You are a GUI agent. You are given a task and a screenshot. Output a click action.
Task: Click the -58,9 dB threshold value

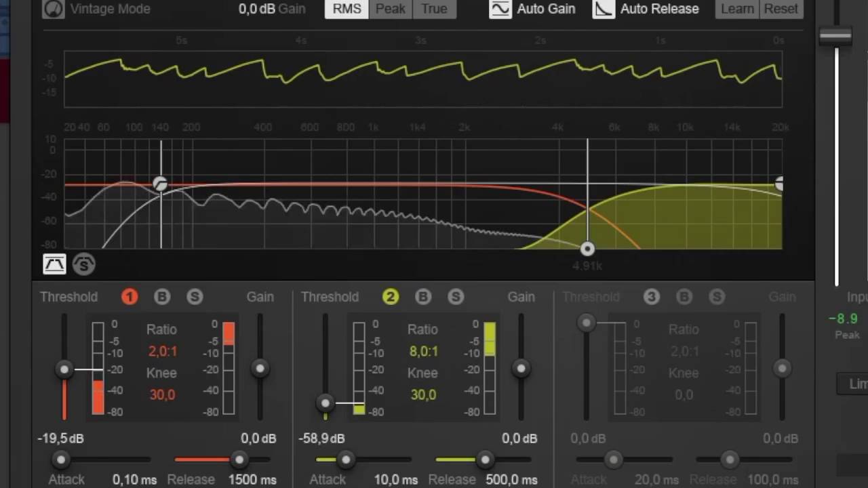point(321,439)
